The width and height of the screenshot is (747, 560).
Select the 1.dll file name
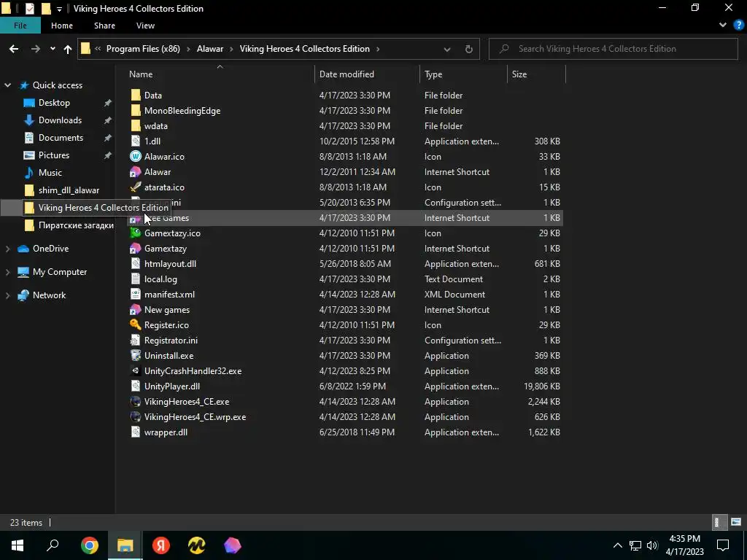click(x=152, y=141)
